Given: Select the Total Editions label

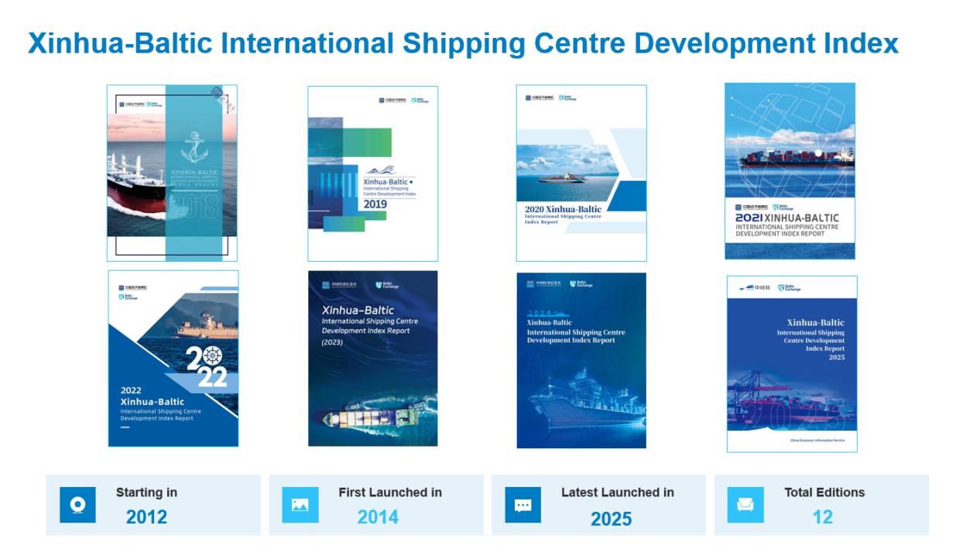Looking at the screenshot, I should (824, 492).
